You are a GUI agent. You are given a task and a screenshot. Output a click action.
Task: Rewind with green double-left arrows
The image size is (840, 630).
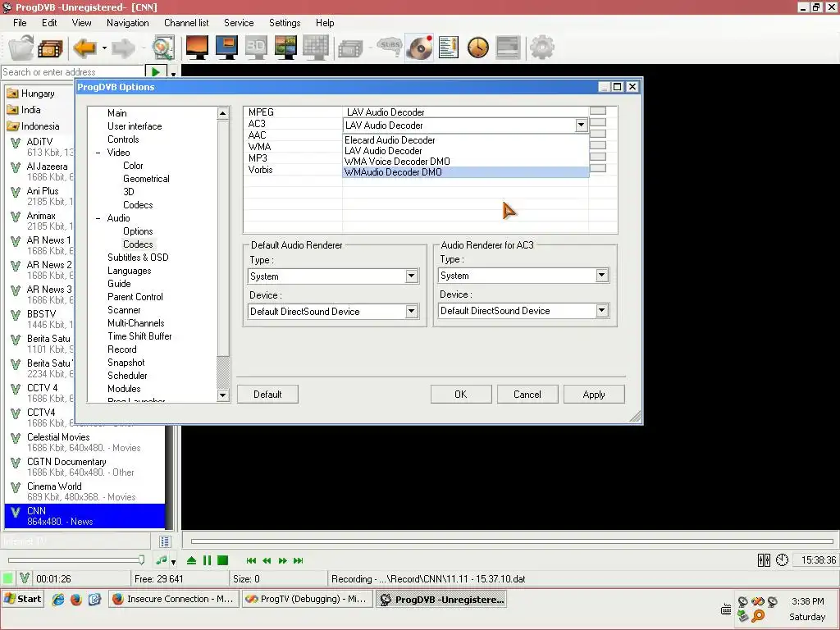[267, 561]
